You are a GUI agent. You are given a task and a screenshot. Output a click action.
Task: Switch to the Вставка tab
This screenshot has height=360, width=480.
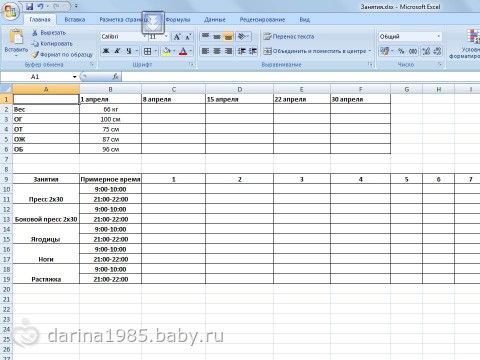coord(75,20)
